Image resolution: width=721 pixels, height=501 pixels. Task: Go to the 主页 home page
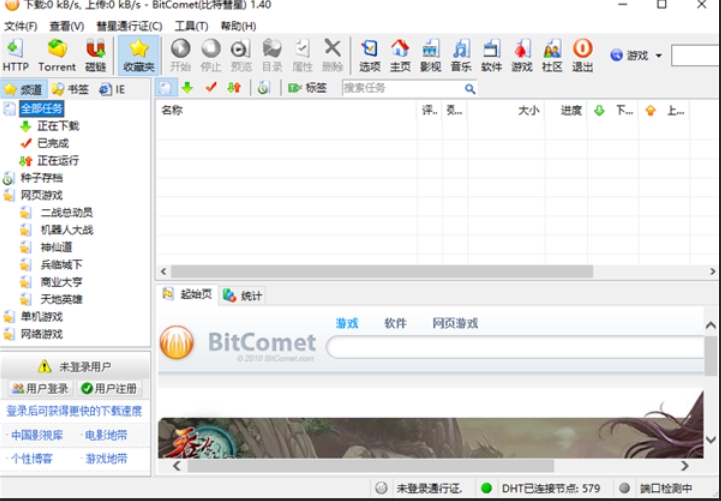[x=400, y=55]
